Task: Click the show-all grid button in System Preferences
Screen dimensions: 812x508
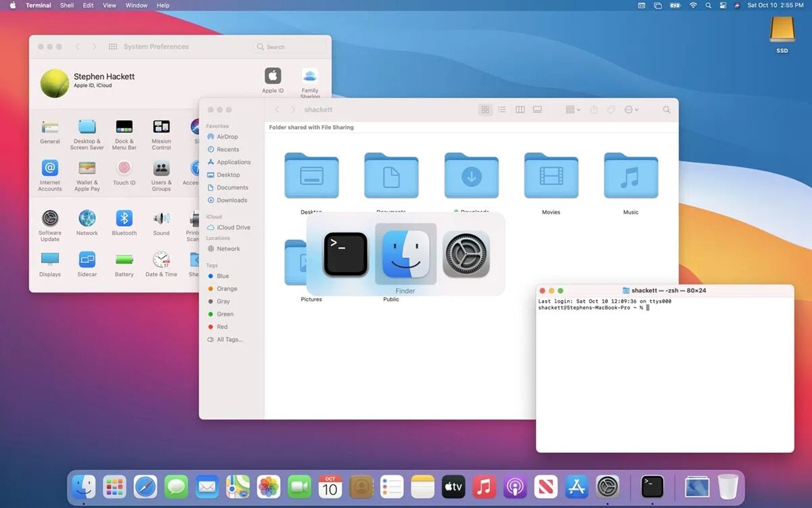Action: [112, 47]
